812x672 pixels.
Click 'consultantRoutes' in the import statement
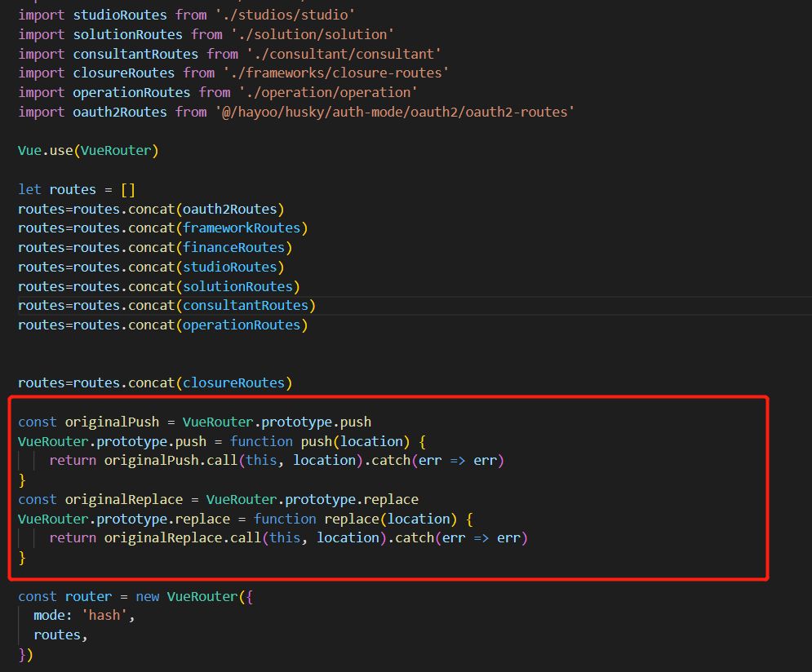tap(135, 54)
